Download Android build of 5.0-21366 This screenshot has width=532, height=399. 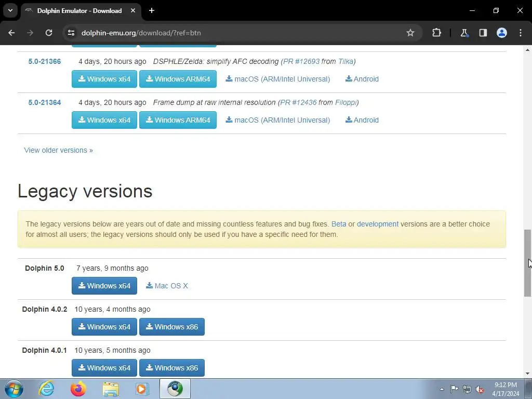(362, 79)
